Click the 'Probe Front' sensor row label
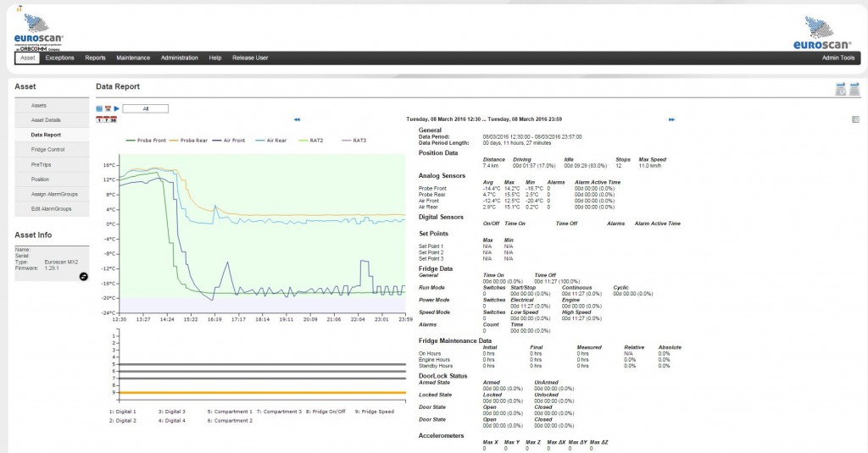 point(432,189)
